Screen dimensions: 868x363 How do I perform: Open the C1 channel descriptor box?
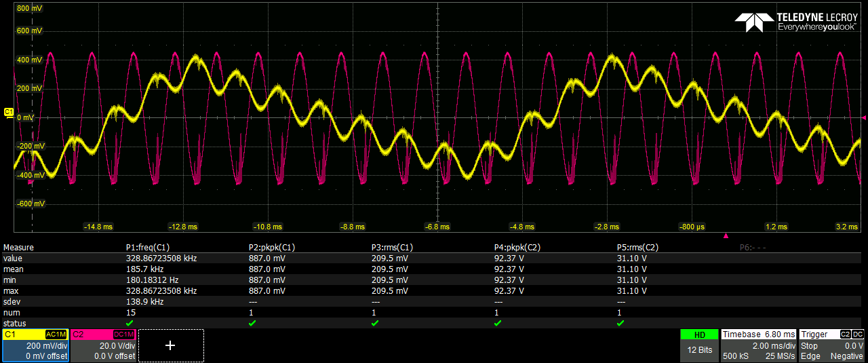coord(35,345)
